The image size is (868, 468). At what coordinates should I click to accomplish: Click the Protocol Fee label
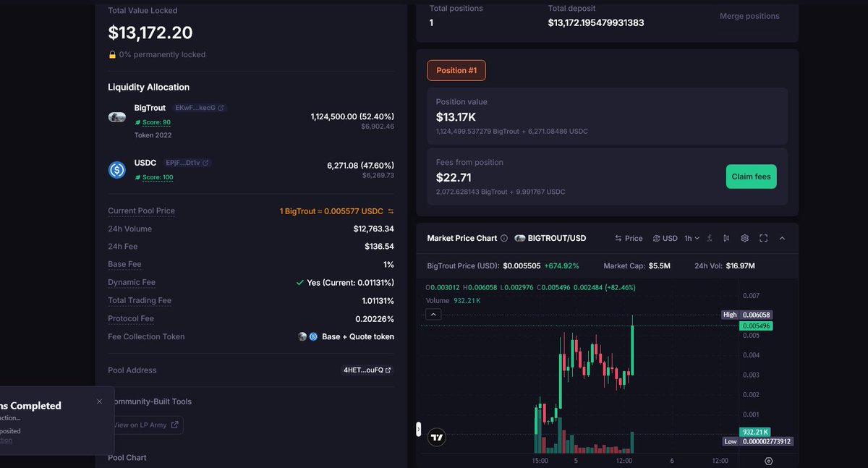131,318
